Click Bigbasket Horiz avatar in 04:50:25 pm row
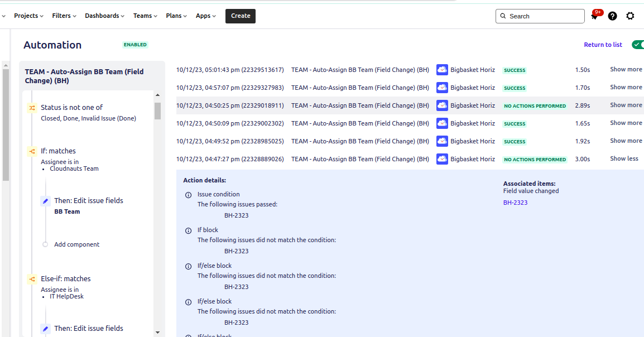The image size is (644, 337). click(442, 105)
